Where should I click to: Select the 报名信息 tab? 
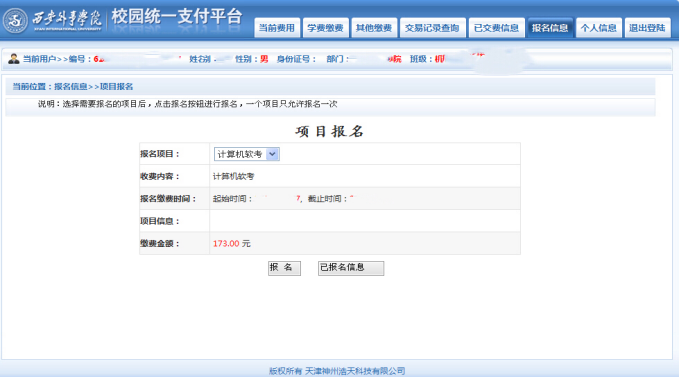point(550,28)
